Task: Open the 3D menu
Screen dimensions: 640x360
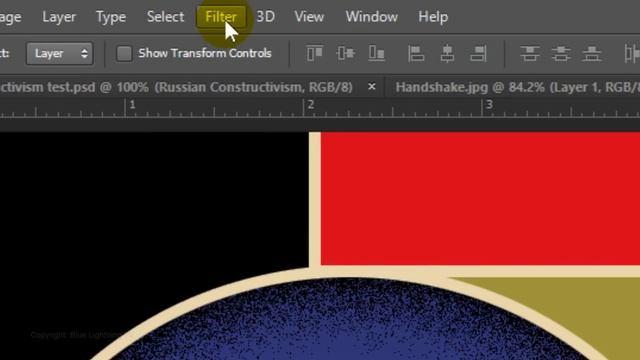Action: 265,17
